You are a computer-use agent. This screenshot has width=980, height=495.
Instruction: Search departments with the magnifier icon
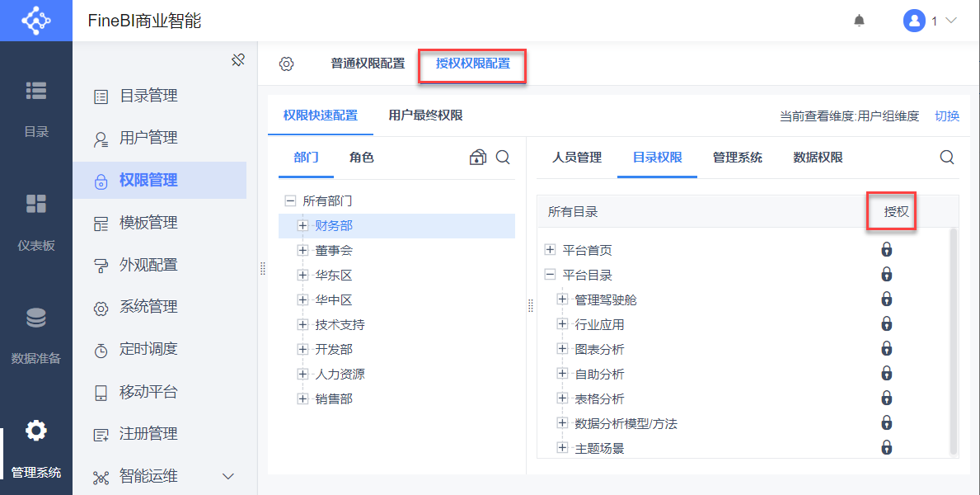click(503, 157)
